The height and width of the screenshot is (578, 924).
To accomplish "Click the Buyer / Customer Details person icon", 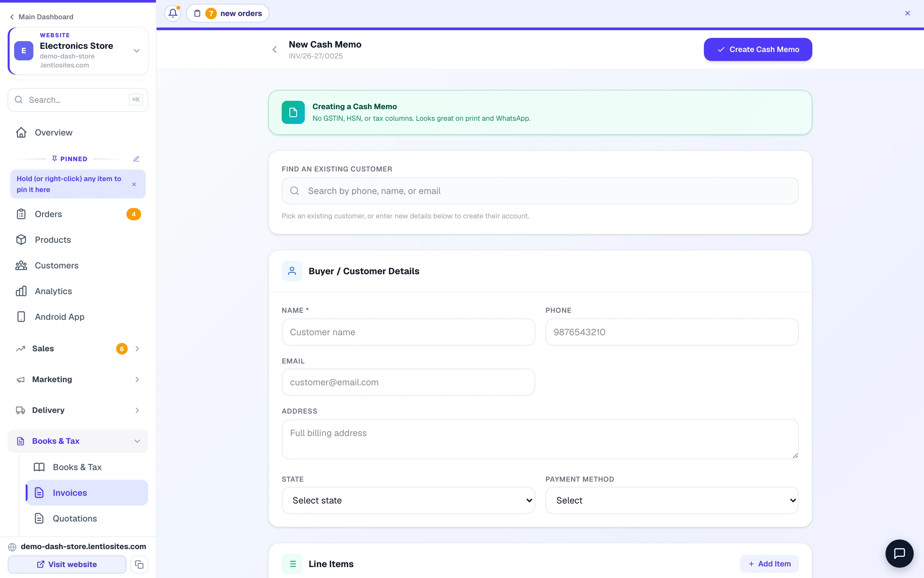I will (x=292, y=271).
